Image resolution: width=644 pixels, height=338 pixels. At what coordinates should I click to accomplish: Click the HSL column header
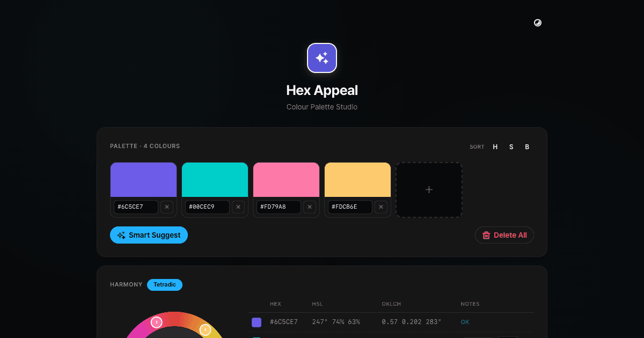[317, 304]
